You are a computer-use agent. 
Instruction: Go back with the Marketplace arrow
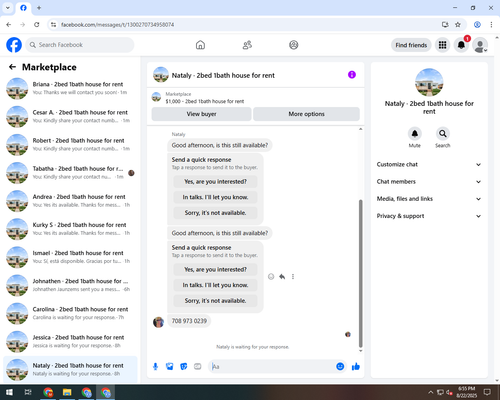12,67
